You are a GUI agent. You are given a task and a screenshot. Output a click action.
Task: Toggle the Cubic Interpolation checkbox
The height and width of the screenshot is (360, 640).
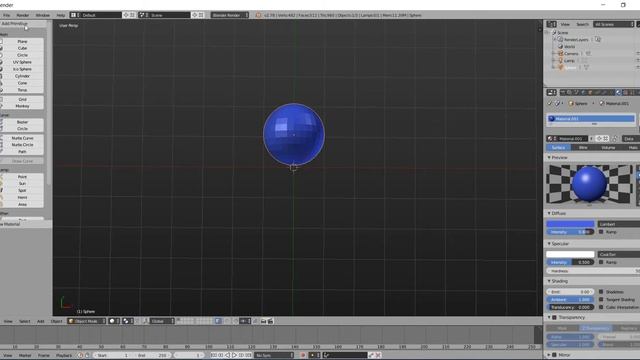(x=601, y=307)
